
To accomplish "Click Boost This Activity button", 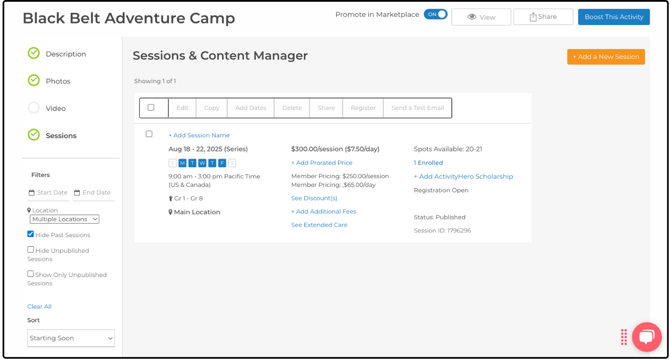I will click(x=614, y=17).
